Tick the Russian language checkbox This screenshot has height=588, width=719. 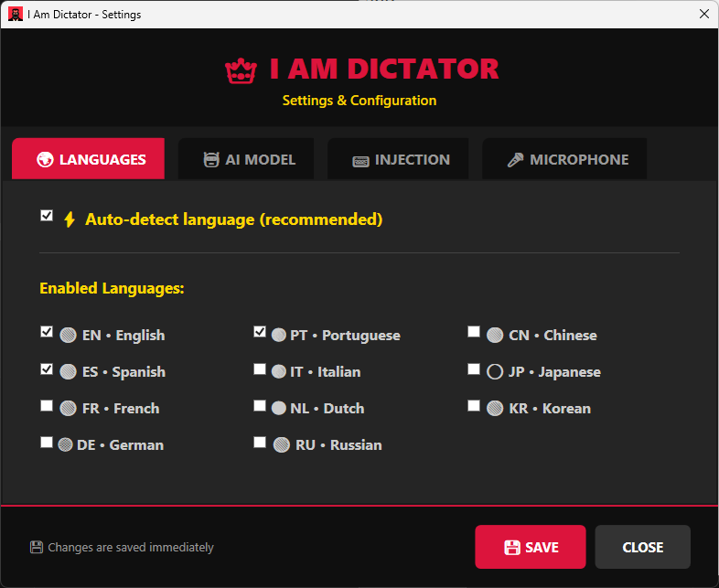(x=260, y=443)
